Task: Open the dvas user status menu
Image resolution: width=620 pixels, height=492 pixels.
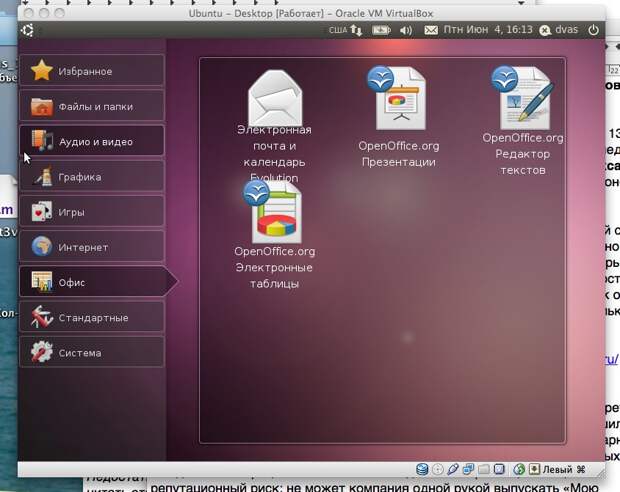Action: pos(559,30)
